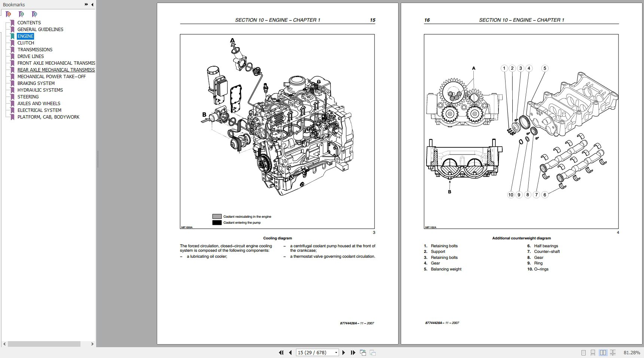Click the add new bookmark icon
This screenshot has width=644, height=358.
[x=21, y=14]
